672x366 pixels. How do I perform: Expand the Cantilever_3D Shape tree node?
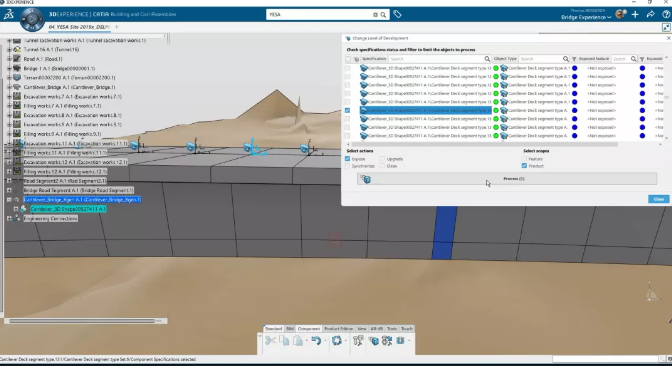[16, 209]
